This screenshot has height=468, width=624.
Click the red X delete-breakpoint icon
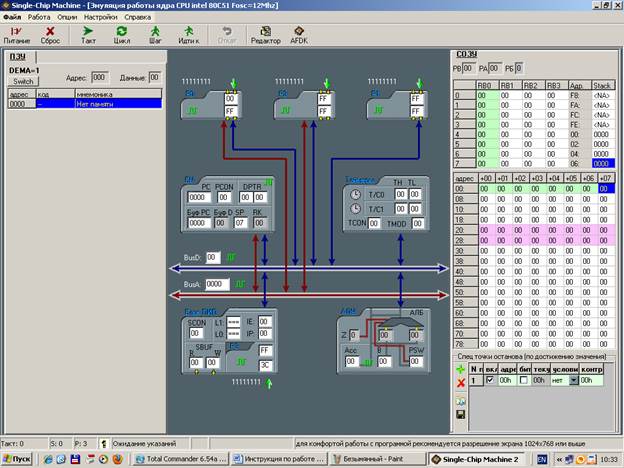click(x=459, y=381)
